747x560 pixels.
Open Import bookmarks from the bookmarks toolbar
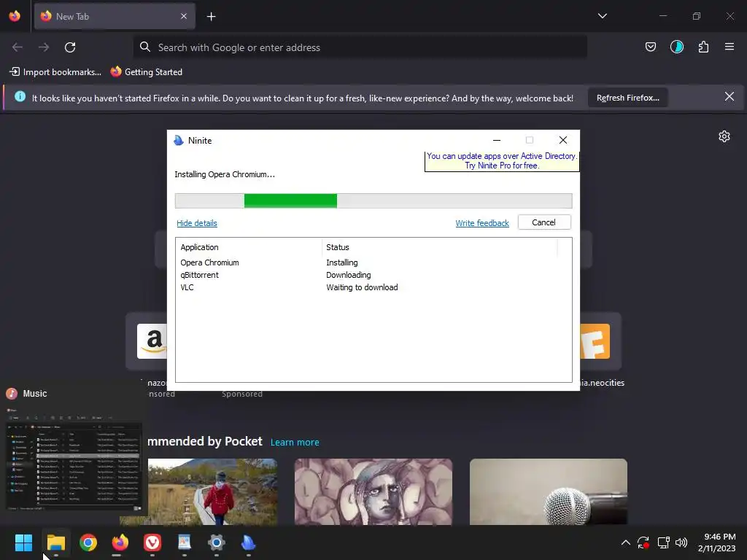55,72
